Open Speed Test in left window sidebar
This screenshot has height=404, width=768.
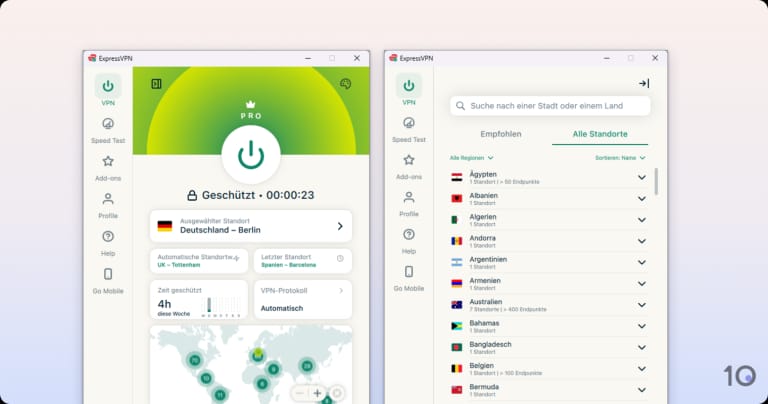tap(108, 124)
